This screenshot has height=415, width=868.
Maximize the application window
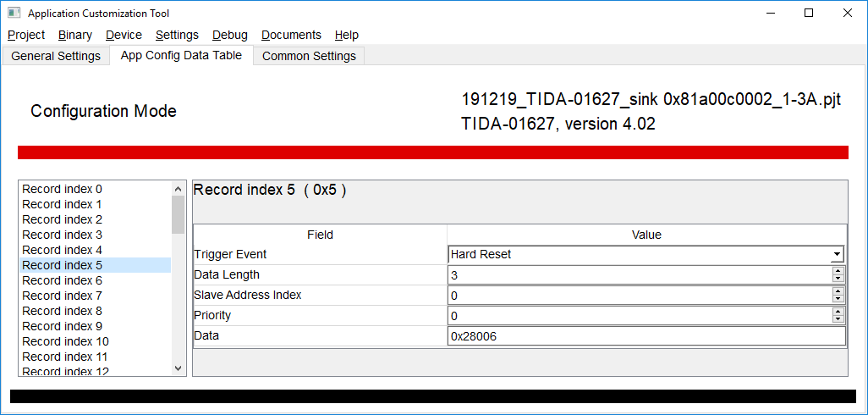point(809,13)
